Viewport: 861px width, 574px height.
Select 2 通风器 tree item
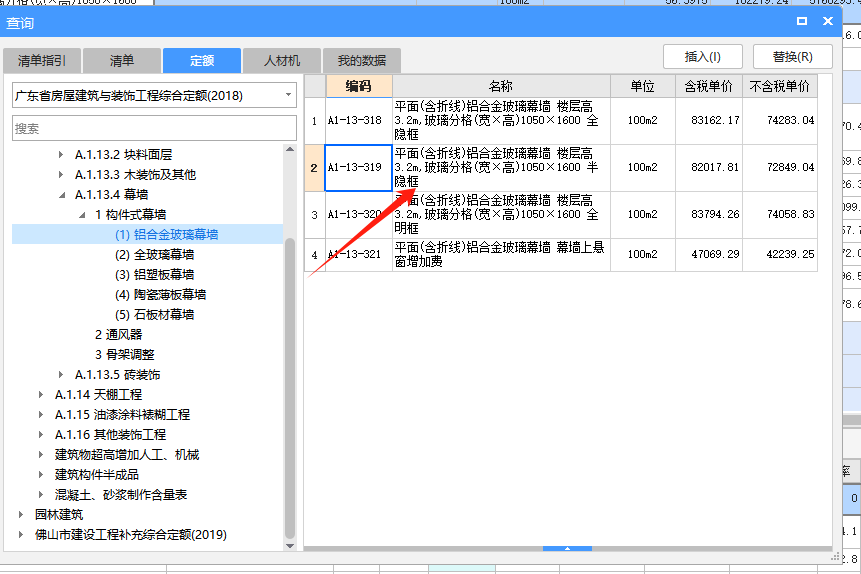point(119,335)
